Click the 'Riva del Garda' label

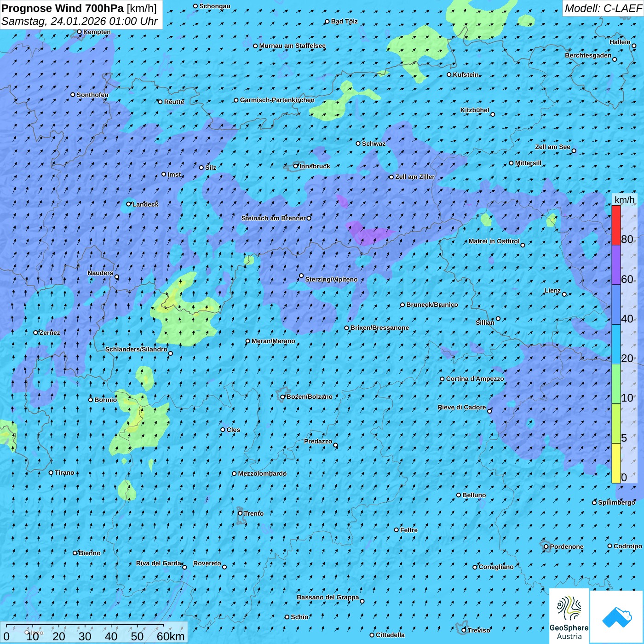point(159,563)
